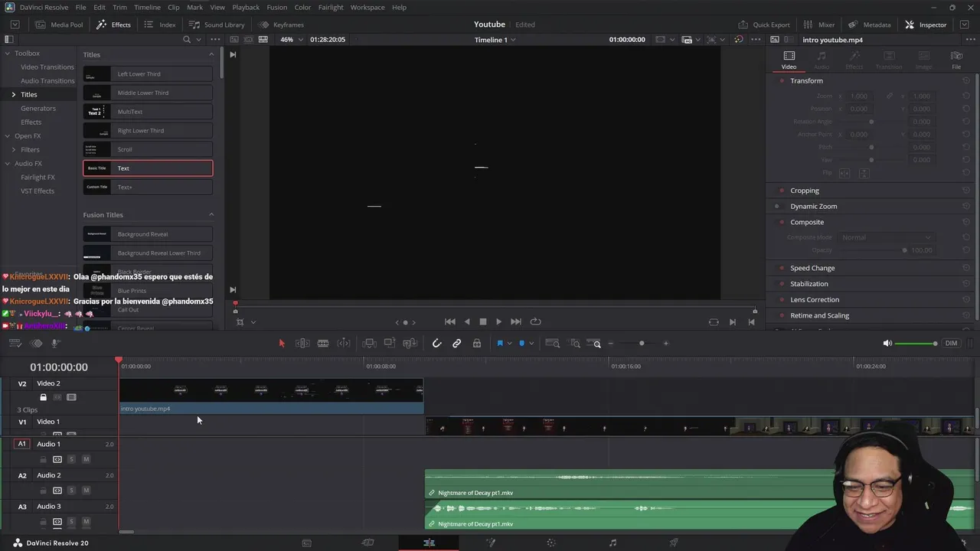Image resolution: width=980 pixels, height=551 pixels.
Task: Add a blue flag to clip
Action: click(500, 344)
